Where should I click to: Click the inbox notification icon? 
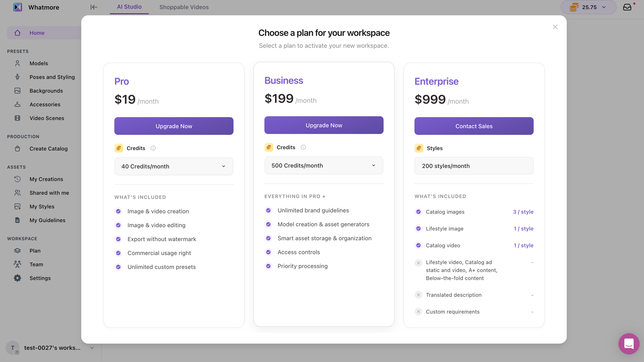[x=627, y=7]
